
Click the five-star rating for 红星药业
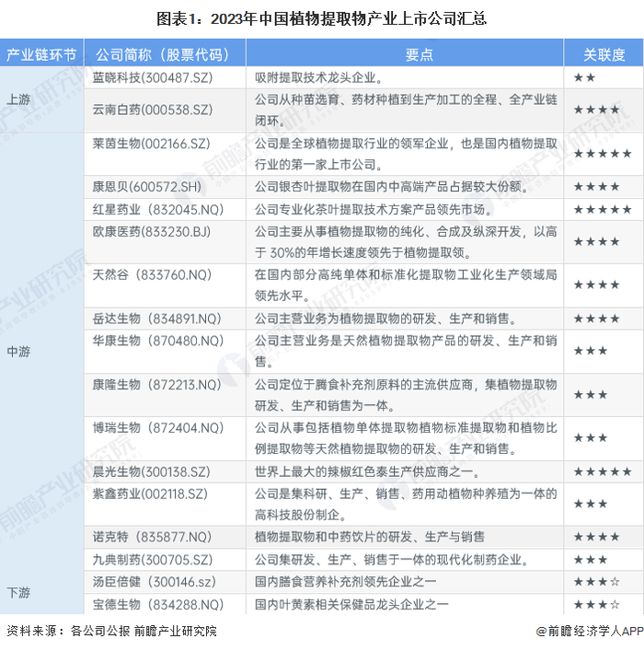[x=603, y=209]
